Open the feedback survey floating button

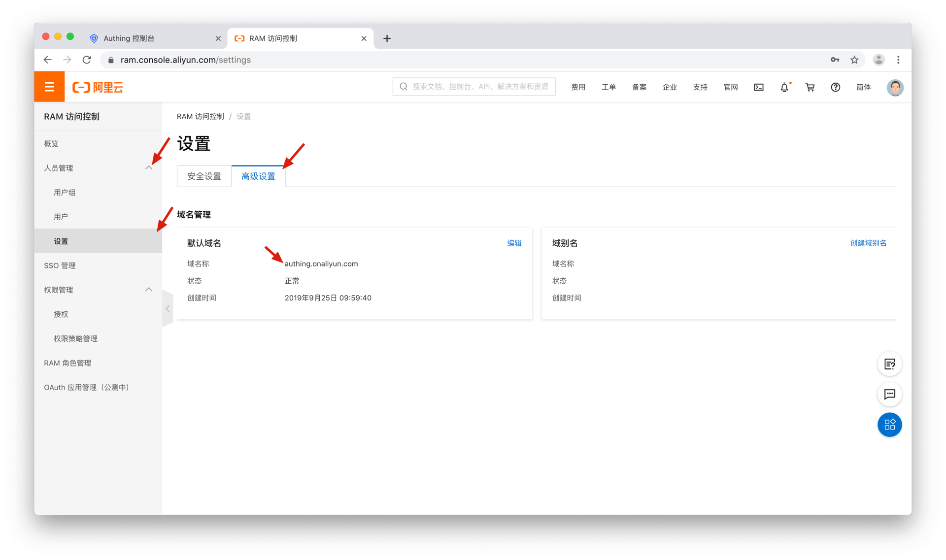point(889,364)
